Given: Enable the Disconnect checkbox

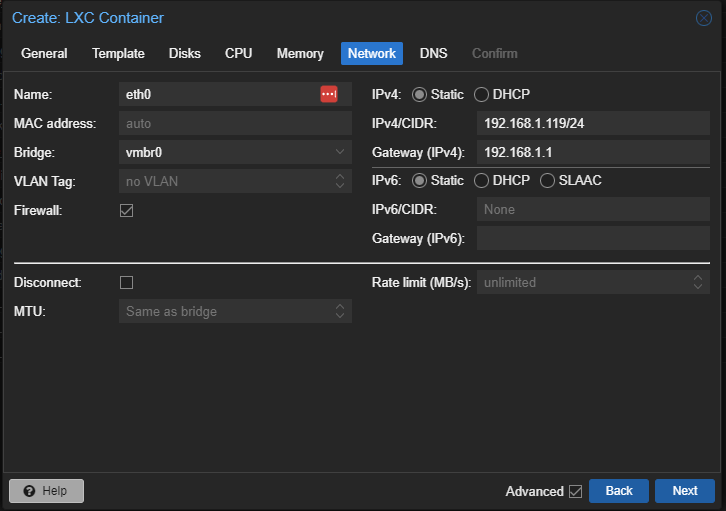Looking at the screenshot, I should pos(126,282).
